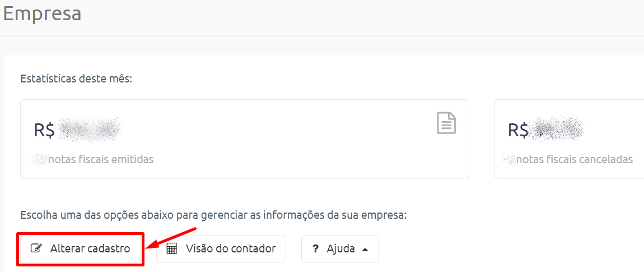Click the calculator icon in Visão do contador
Viewport: 644px width, 272px height.
coord(172,249)
